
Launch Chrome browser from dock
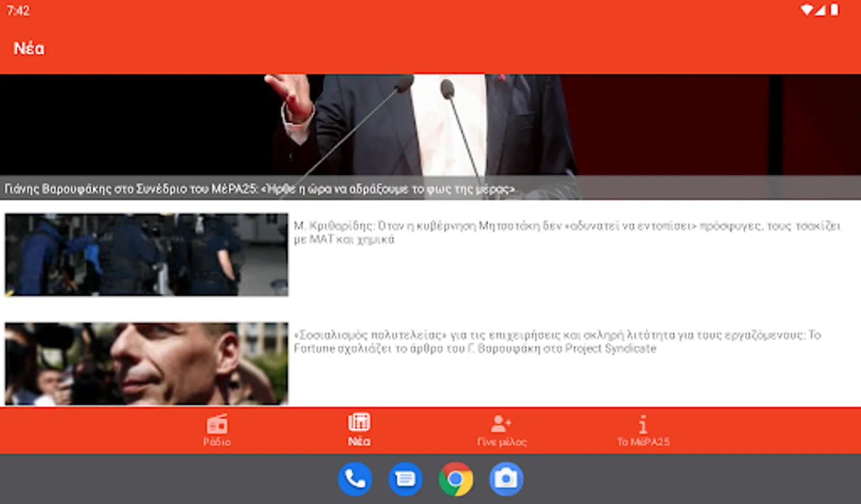456,479
